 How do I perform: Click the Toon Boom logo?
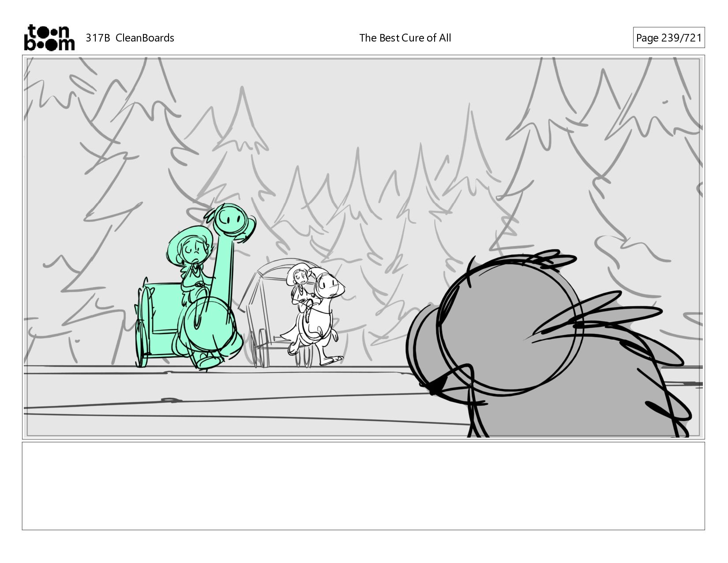coord(49,38)
